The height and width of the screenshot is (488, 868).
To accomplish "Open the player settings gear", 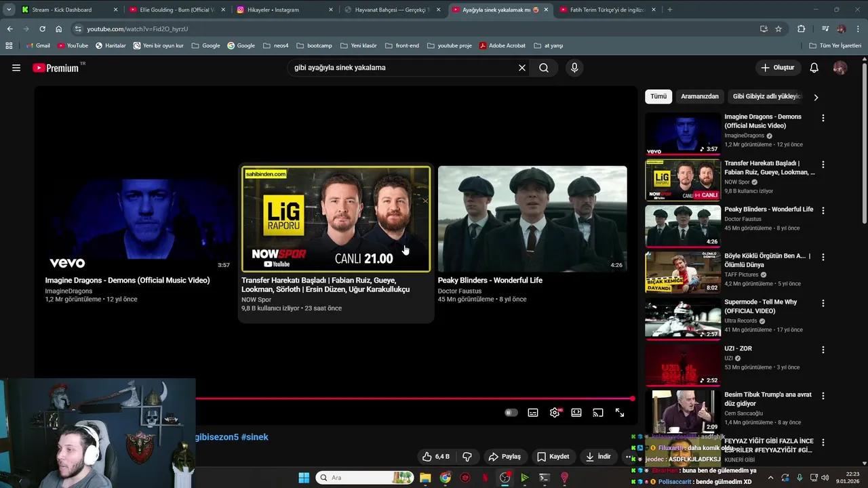I will [555, 413].
